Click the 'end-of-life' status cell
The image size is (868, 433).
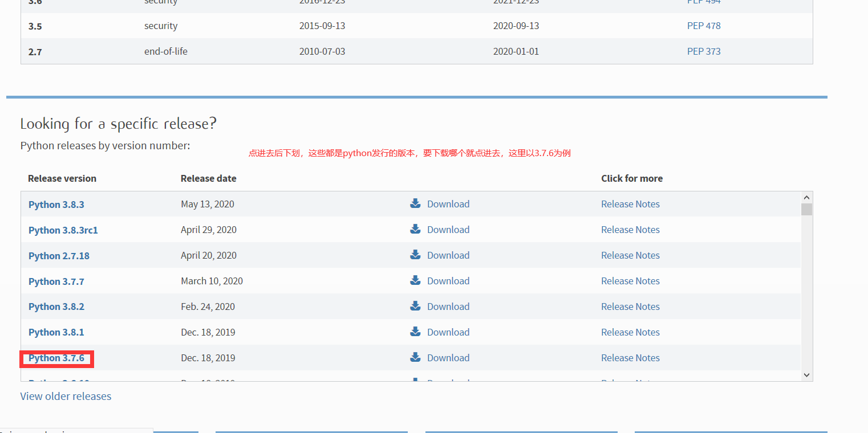pyautogui.click(x=166, y=51)
